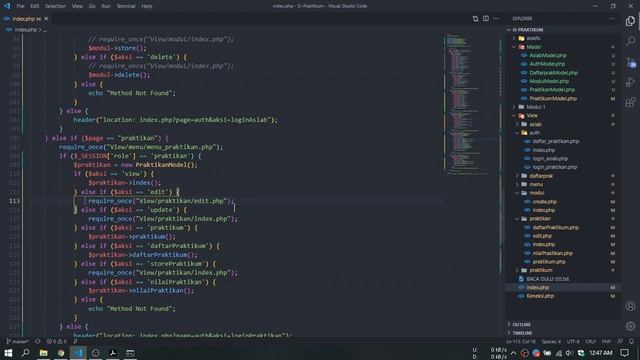Open the Action Center notification icon
The height and width of the screenshot is (360, 640).
tap(624, 353)
